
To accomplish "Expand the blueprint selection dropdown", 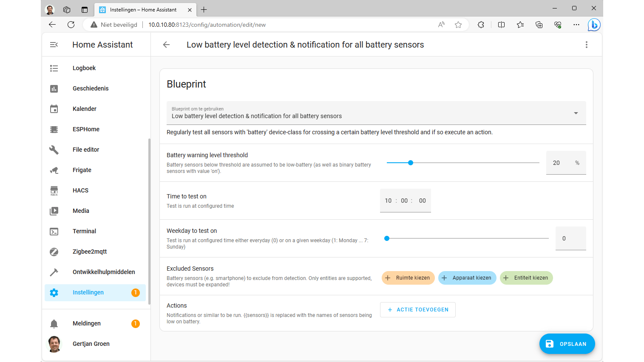I will [576, 113].
